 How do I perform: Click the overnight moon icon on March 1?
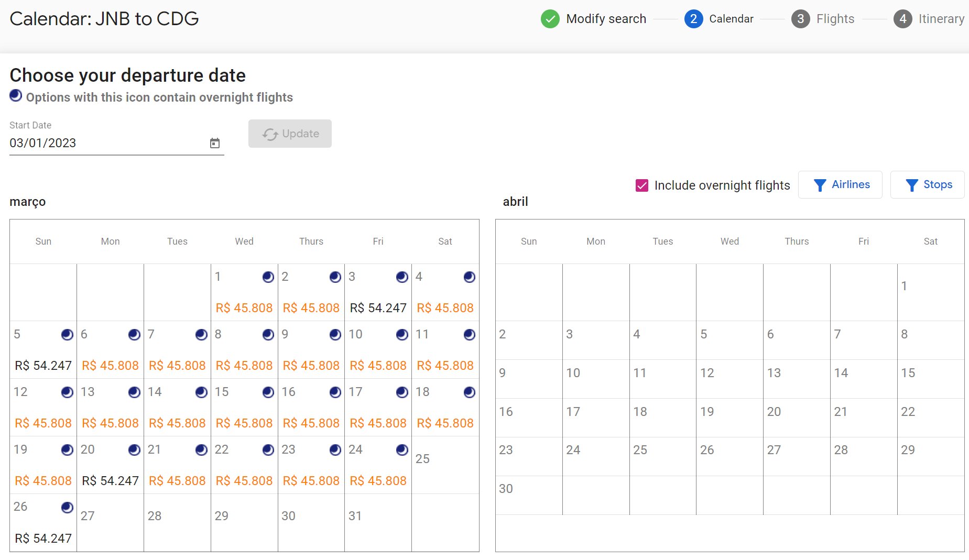(x=268, y=277)
